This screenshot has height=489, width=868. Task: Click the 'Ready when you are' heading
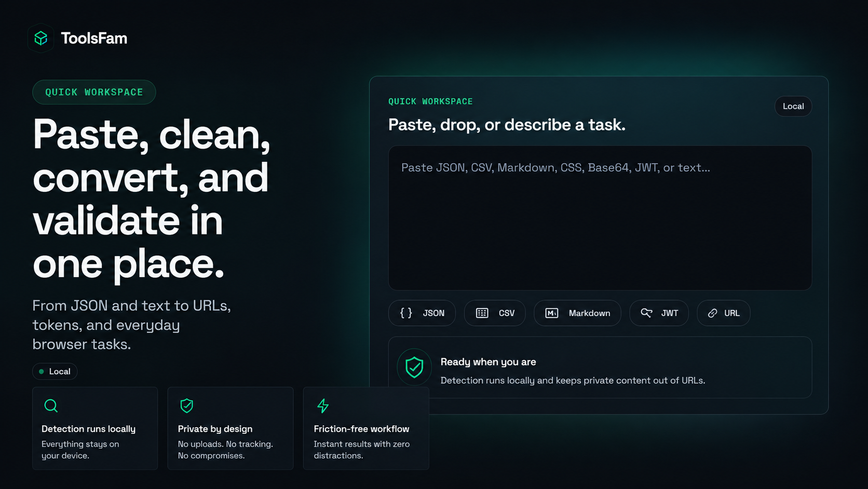tap(488, 362)
